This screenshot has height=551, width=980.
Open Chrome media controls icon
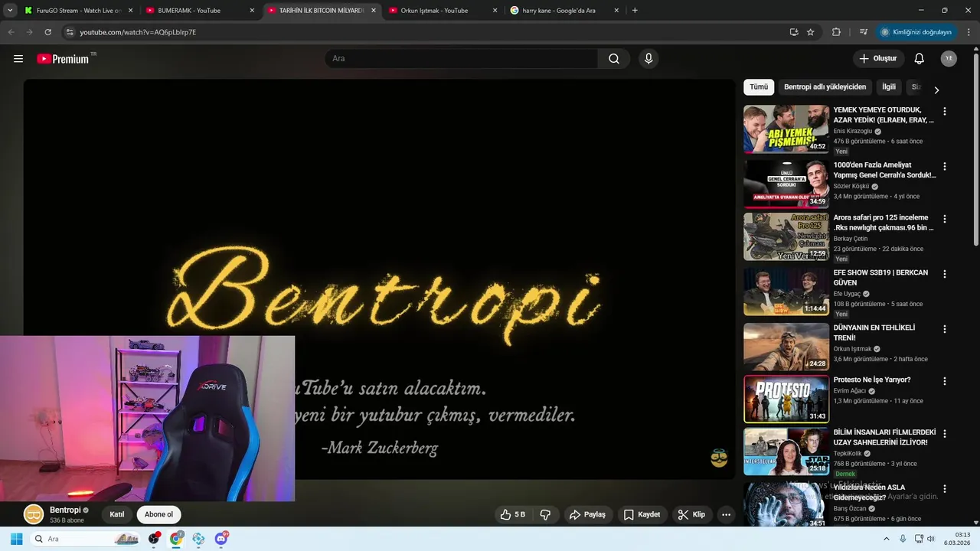tap(864, 32)
